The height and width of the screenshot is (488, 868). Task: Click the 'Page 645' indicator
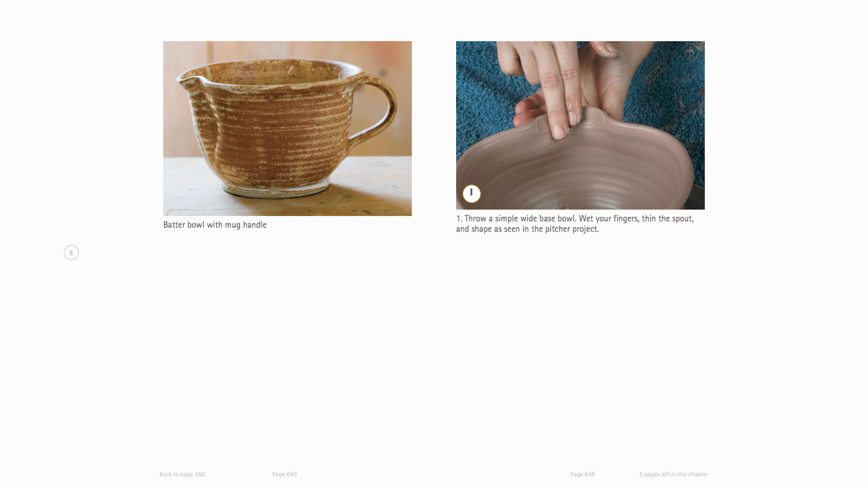coord(285,474)
